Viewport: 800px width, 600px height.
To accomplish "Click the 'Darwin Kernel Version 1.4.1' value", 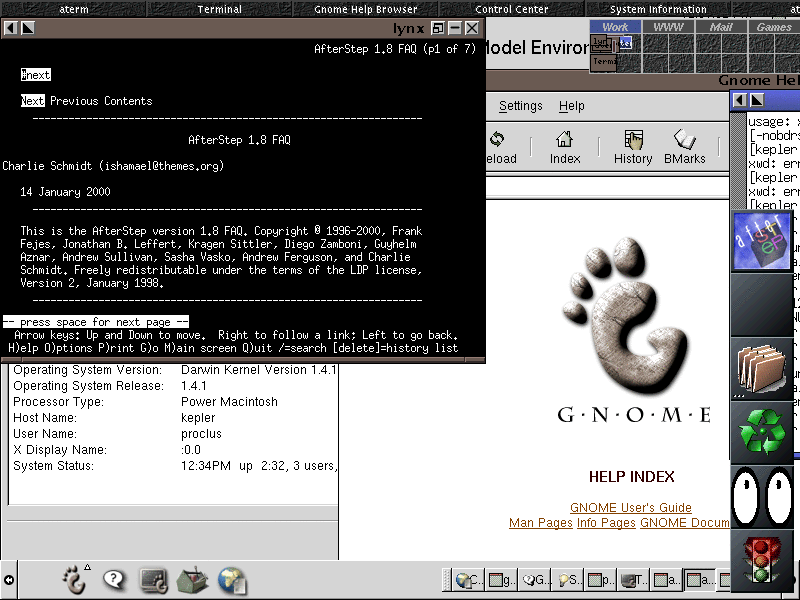I will (259, 370).
